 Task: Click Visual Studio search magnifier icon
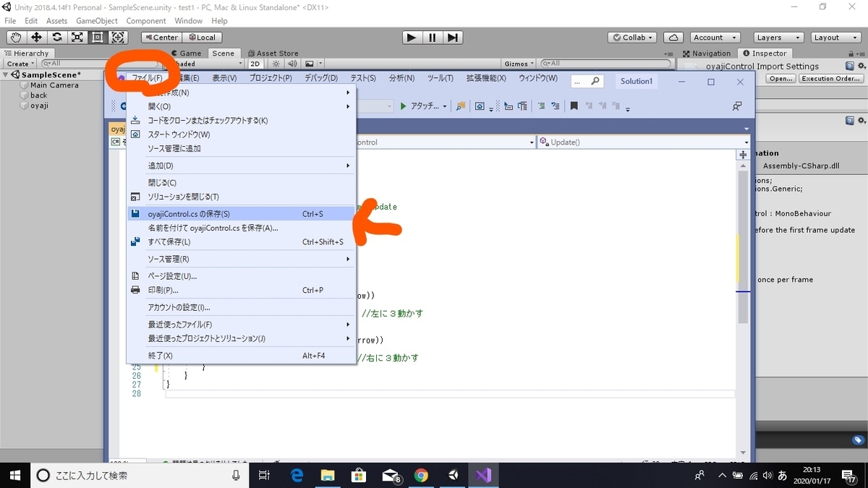point(595,81)
